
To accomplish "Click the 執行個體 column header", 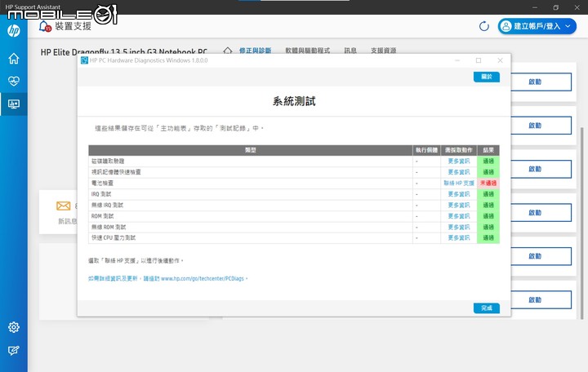I will (427, 150).
